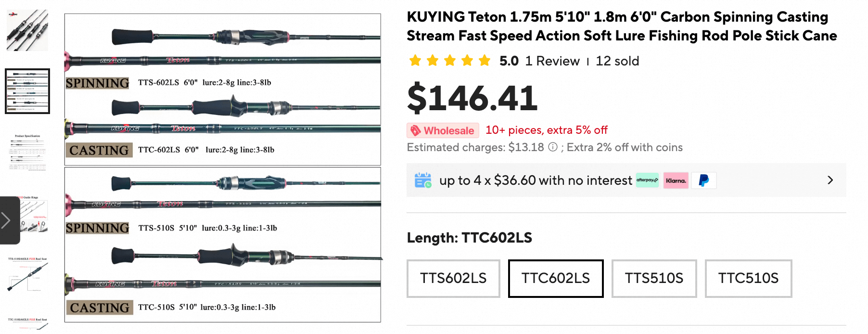Click the five-star rating icons
Viewport: 868px width, 334px height.
tap(449, 61)
